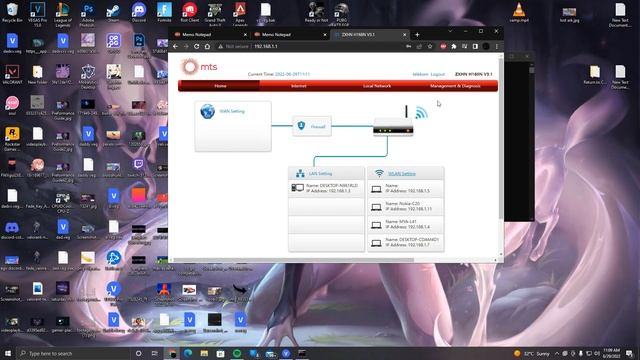Viewport: 640px width, 360px height.
Task: Open Spotify from the taskbar
Action: tap(237, 353)
